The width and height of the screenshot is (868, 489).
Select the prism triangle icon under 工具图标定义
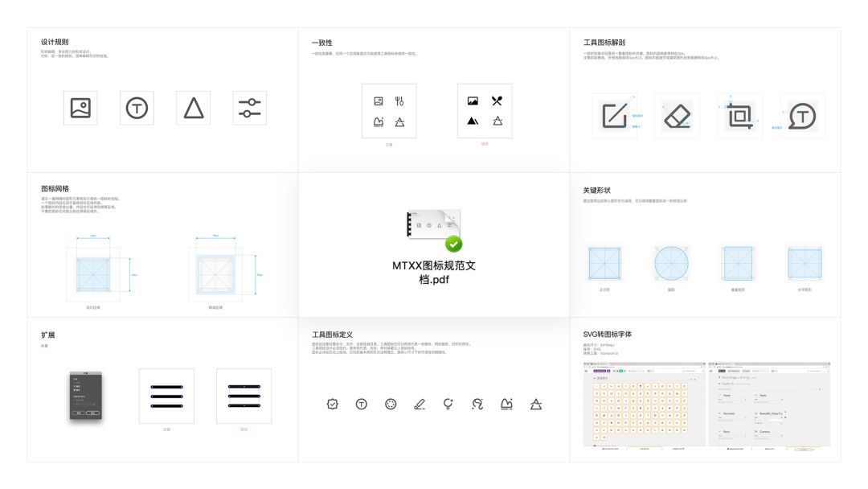pyautogui.click(x=536, y=405)
